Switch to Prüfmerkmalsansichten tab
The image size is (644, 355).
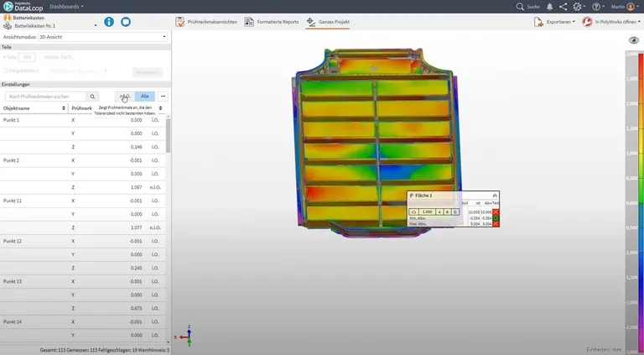(x=206, y=22)
